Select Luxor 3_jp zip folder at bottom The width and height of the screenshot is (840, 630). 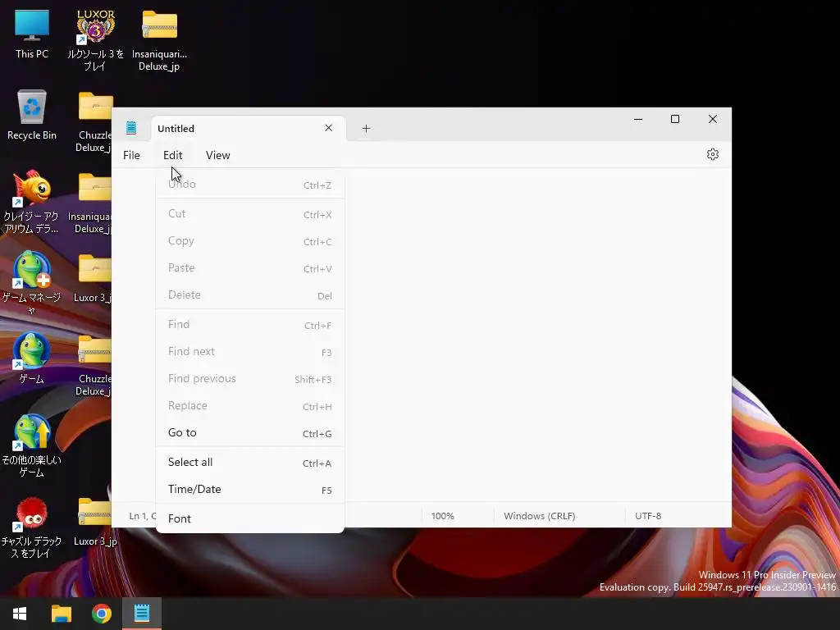pyautogui.click(x=95, y=521)
